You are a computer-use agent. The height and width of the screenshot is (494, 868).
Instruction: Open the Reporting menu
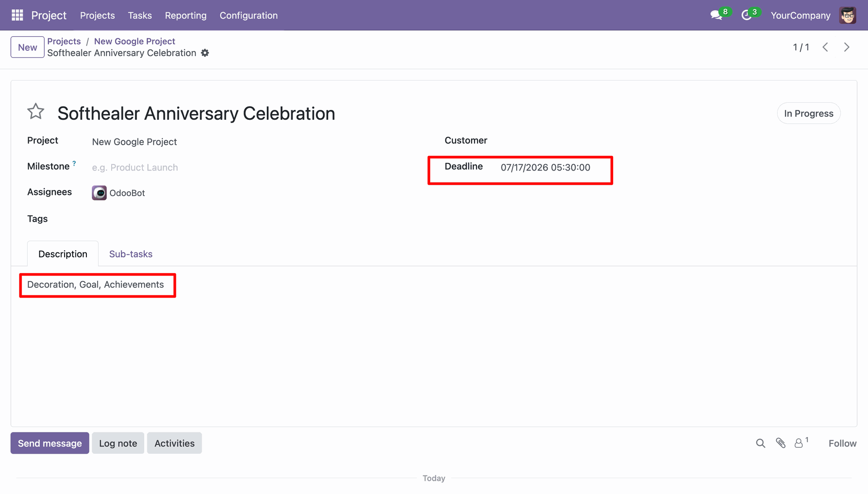click(x=186, y=15)
